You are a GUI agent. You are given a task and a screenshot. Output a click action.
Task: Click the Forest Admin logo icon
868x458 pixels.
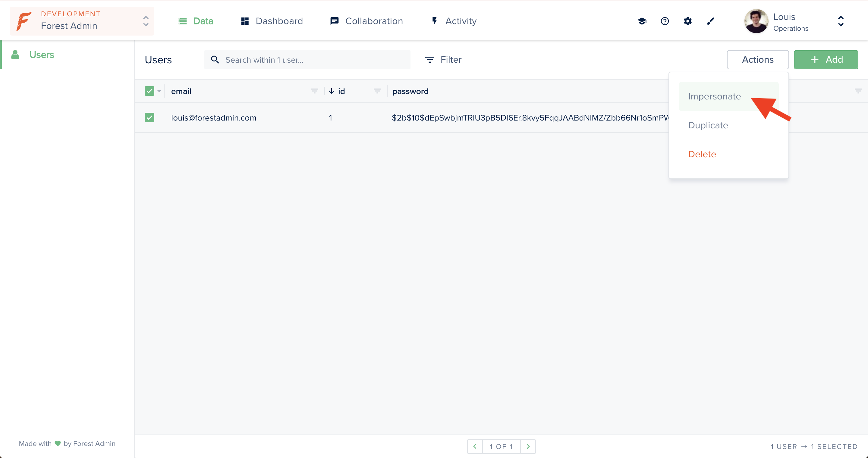24,21
